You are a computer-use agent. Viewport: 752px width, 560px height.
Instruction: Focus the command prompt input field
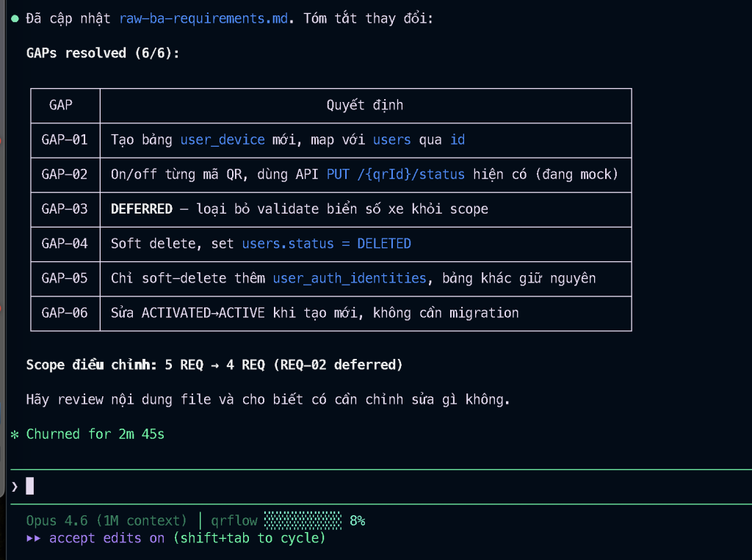click(x=367, y=487)
